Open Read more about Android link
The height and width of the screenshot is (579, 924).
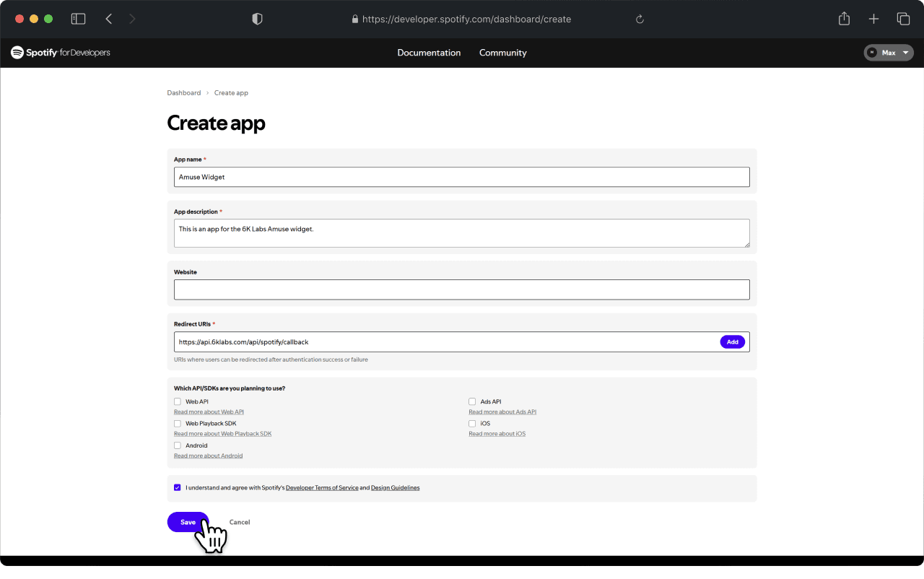208,456
